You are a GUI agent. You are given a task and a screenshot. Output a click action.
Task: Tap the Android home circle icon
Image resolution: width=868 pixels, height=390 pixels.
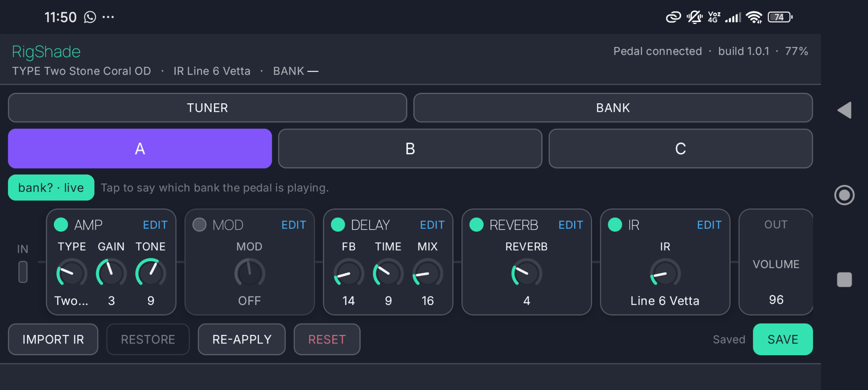[844, 195]
